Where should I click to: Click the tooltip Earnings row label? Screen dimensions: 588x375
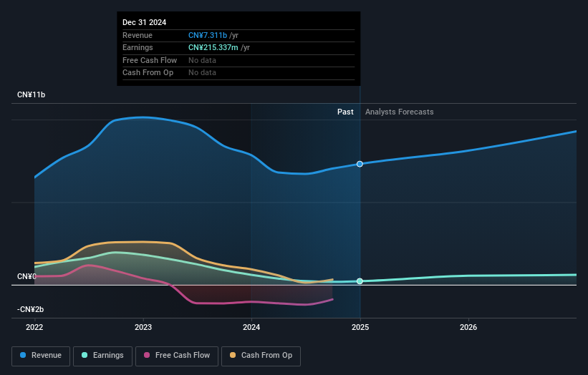click(138, 47)
